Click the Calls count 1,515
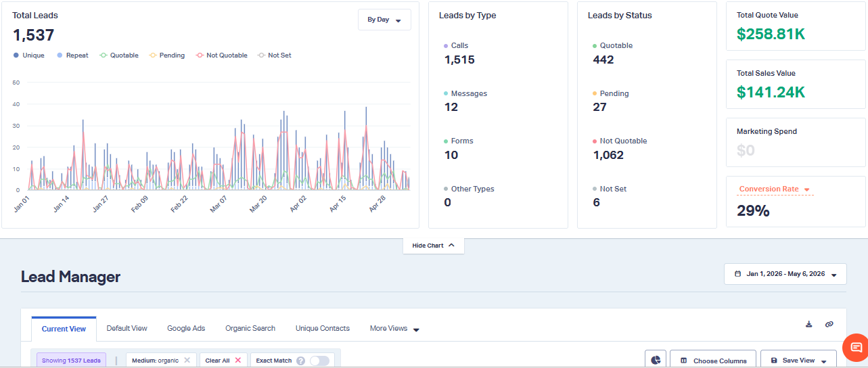 point(459,60)
